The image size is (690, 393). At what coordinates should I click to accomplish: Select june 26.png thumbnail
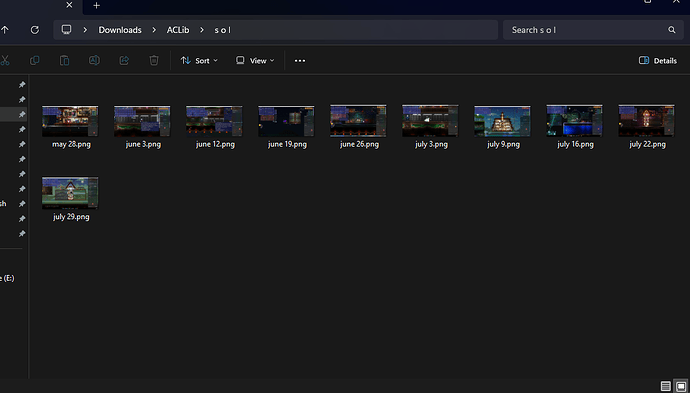358,121
